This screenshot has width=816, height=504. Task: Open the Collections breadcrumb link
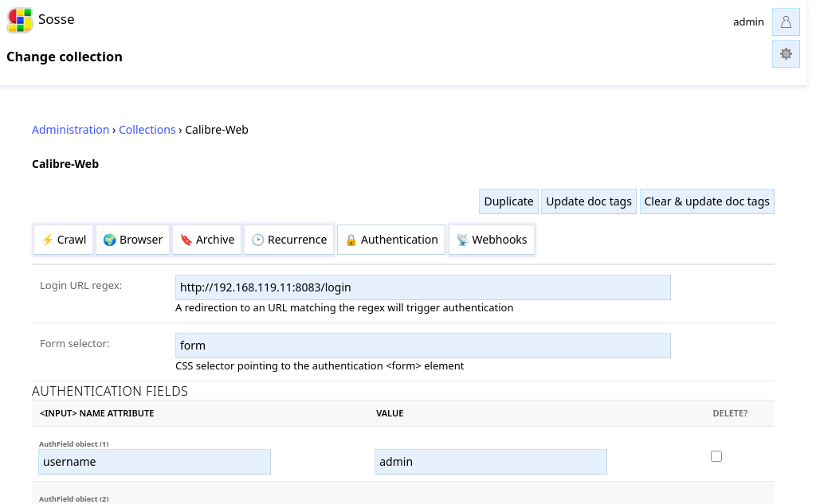[x=147, y=130]
